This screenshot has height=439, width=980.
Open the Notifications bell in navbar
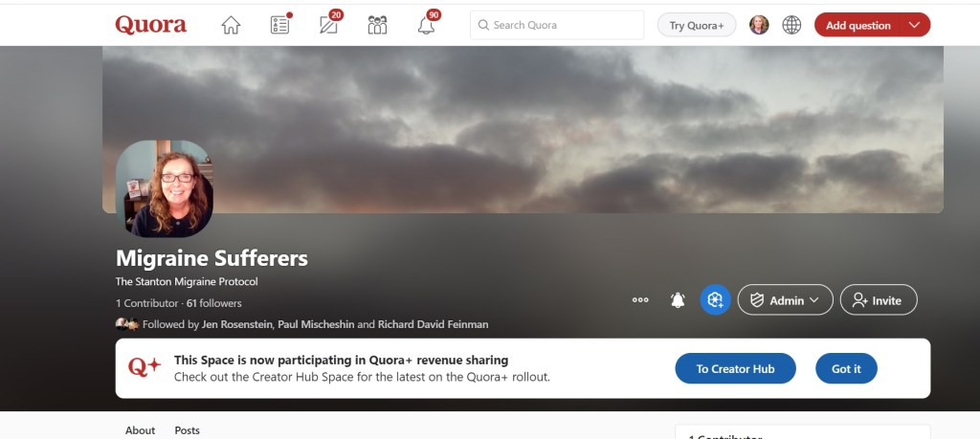click(x=427, y=26)
